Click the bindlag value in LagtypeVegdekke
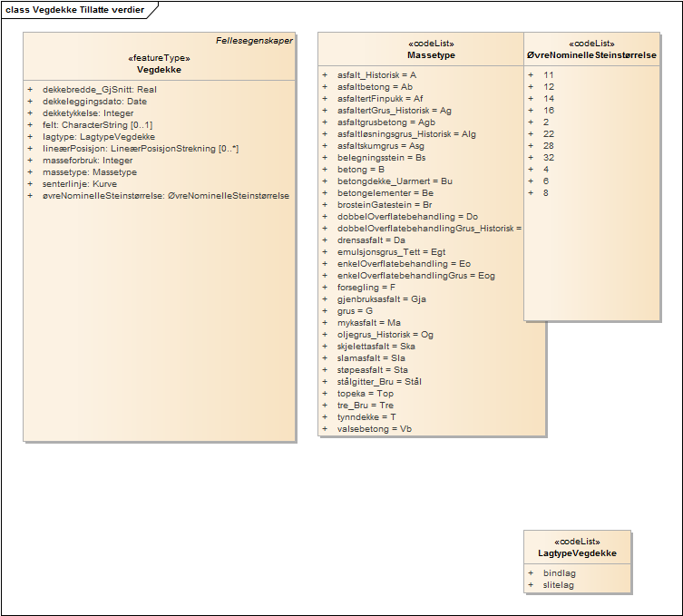 559,573
